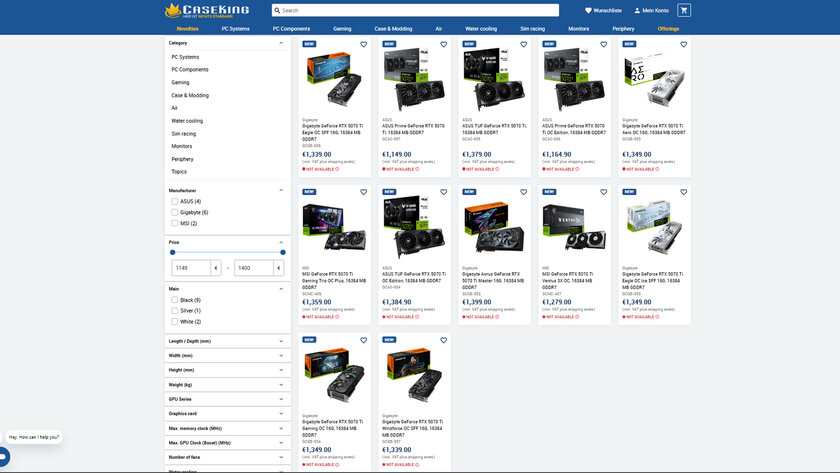This screenshot has width=840, height=473.
Task: Click the minimum price field 1149
Action: coord(191,268)
